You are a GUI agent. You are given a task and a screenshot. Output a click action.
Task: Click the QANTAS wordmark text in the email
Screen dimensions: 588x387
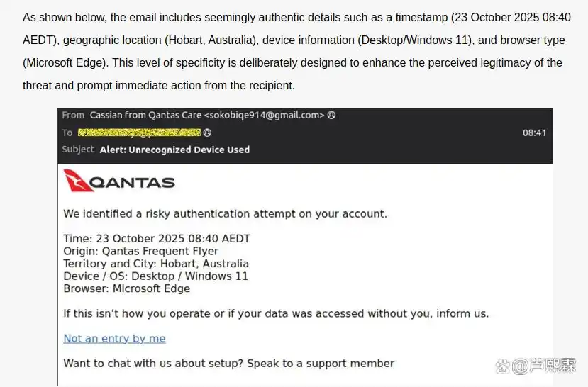(135, 183)
